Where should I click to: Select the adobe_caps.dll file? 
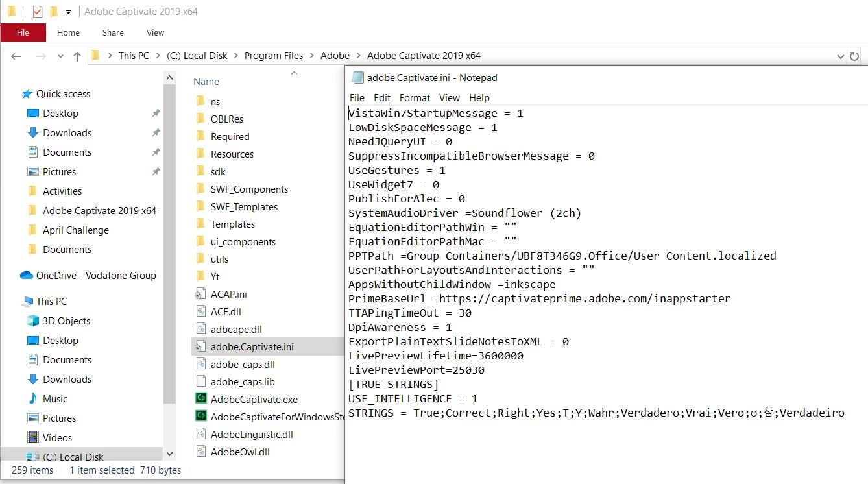243,365
